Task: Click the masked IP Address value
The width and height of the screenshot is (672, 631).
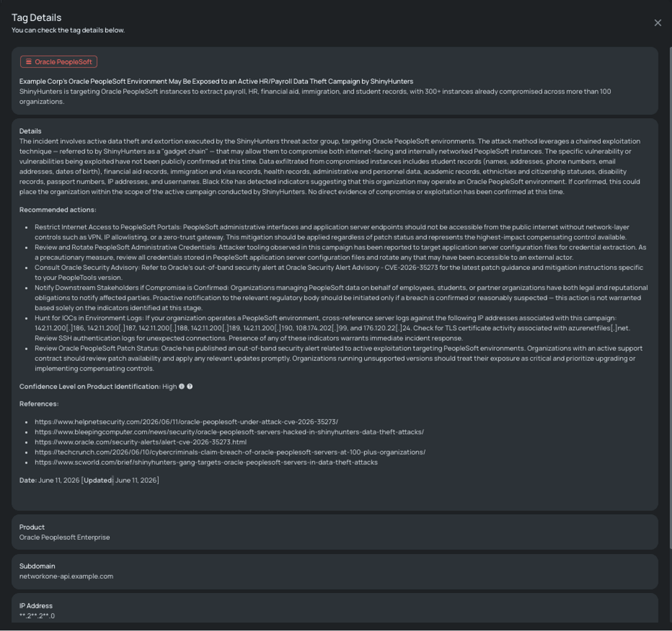Action: (x=37, y=616)
